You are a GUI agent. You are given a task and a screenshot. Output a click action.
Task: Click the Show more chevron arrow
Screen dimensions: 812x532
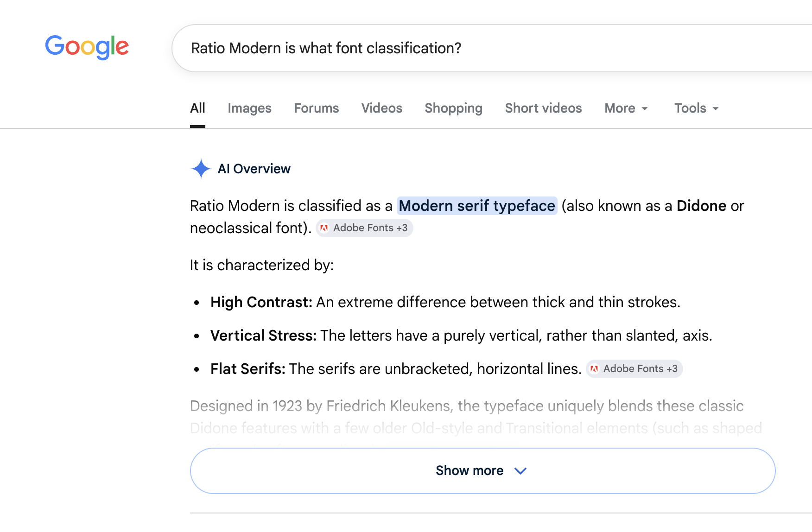[520, 471]
